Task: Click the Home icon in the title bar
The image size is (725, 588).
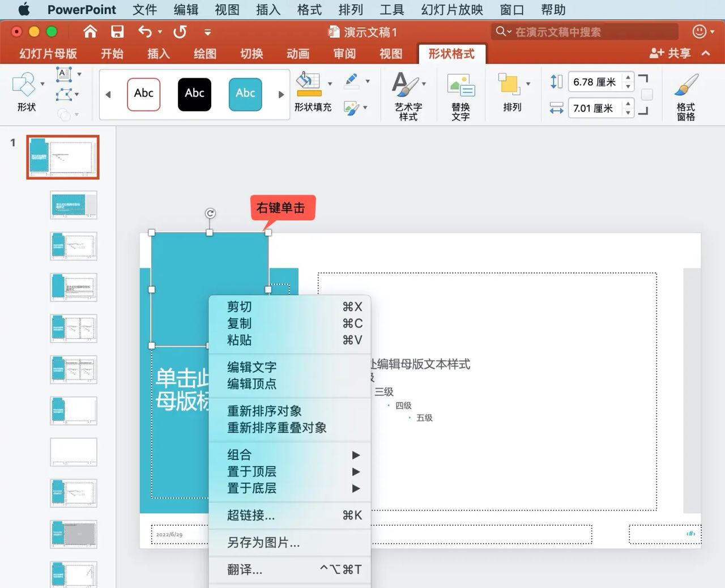Action: point(89,32)
